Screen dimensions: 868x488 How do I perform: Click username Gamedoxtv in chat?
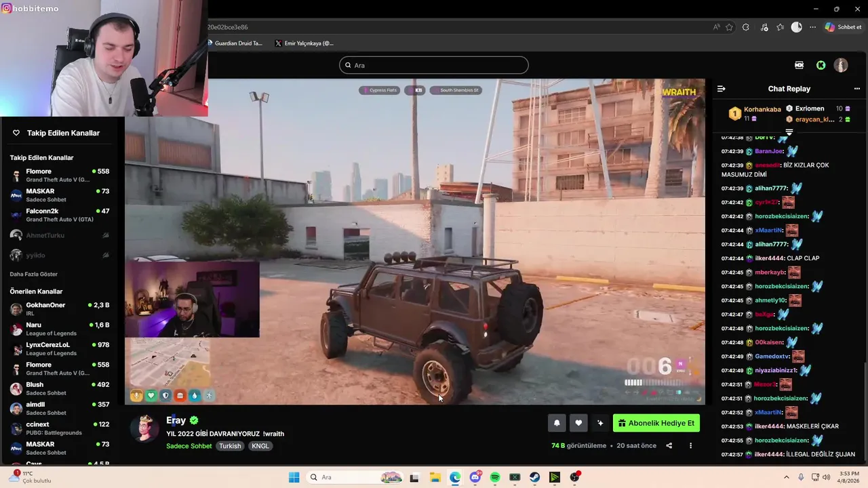tap(772, 357)
